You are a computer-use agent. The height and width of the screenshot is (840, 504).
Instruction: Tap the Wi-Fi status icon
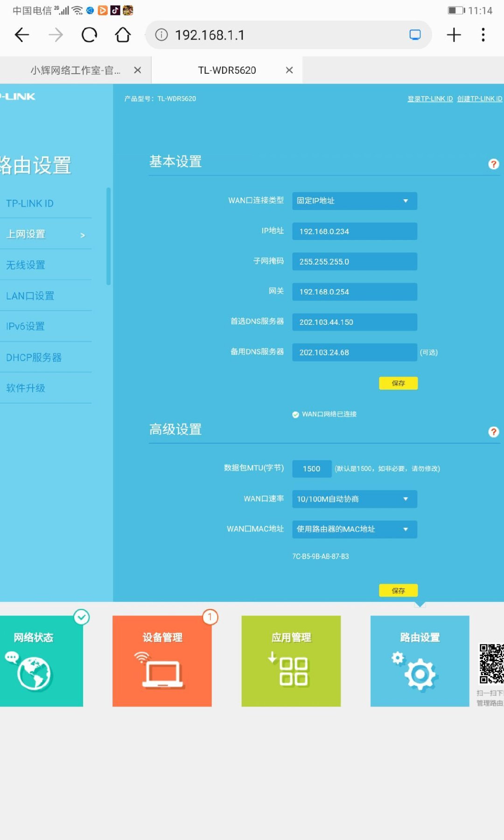tap(77, 10)
